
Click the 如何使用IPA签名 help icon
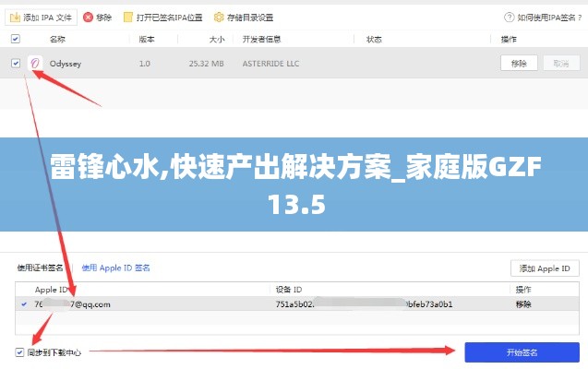[x=509, y=18]
